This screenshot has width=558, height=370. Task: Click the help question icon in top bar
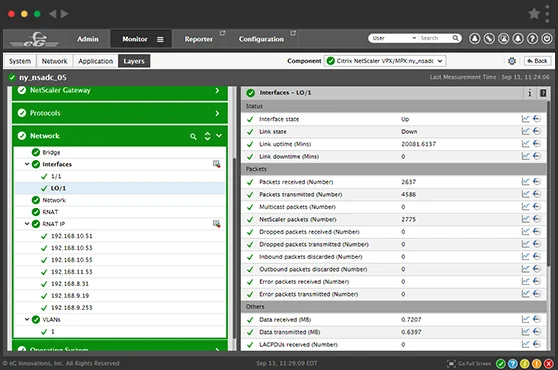pyautogui.click(x=532, y=38)
